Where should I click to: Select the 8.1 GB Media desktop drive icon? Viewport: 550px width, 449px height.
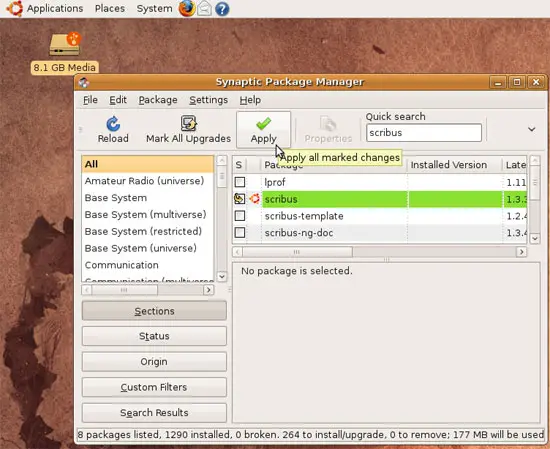(65, 44)
